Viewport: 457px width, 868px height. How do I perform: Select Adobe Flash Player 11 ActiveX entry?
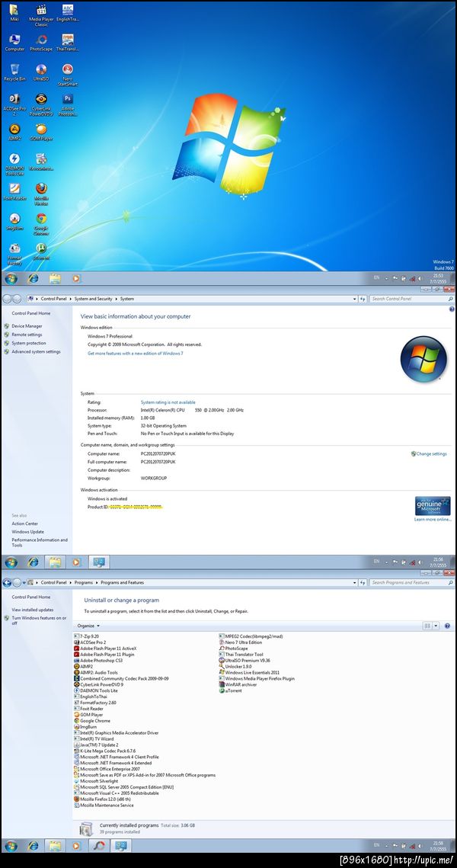[x=104, y=649]
